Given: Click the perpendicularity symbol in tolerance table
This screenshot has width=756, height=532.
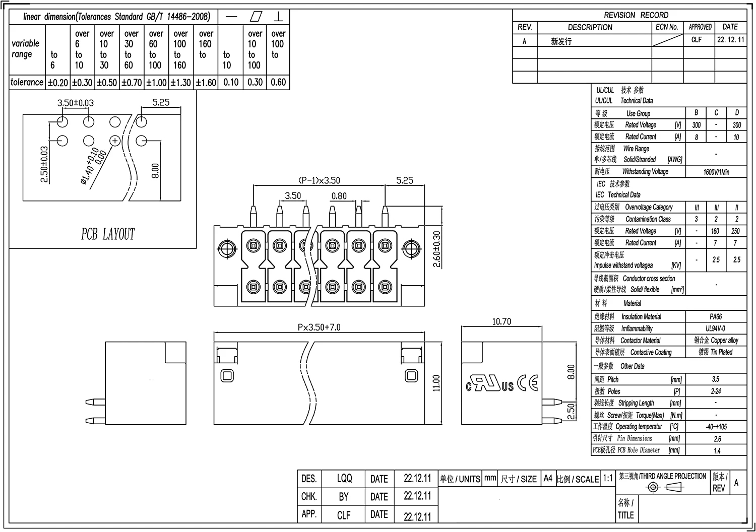Looking at the screenshot, I should coord(278,17).
